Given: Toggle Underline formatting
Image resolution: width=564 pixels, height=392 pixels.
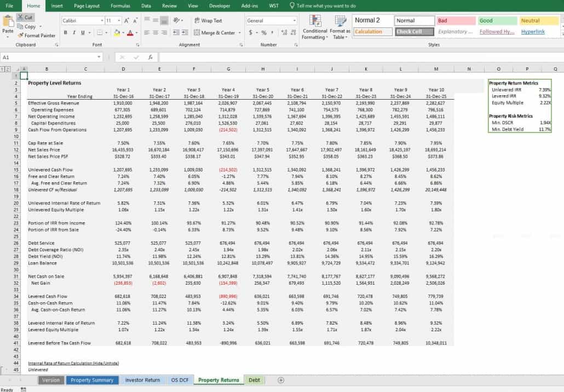Looking at the screenshot, I should click(83, 33).
